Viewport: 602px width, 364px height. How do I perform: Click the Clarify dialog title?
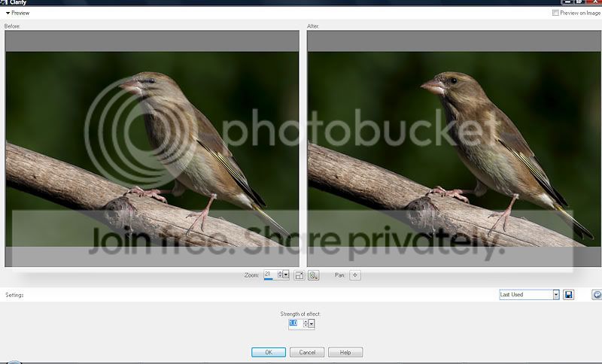pos(18,2)
